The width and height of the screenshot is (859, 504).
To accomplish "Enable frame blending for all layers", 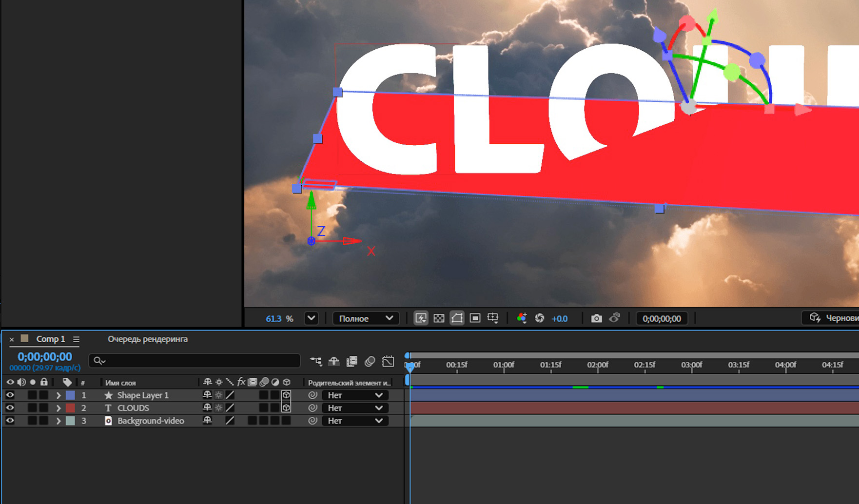I will [352, 361].
